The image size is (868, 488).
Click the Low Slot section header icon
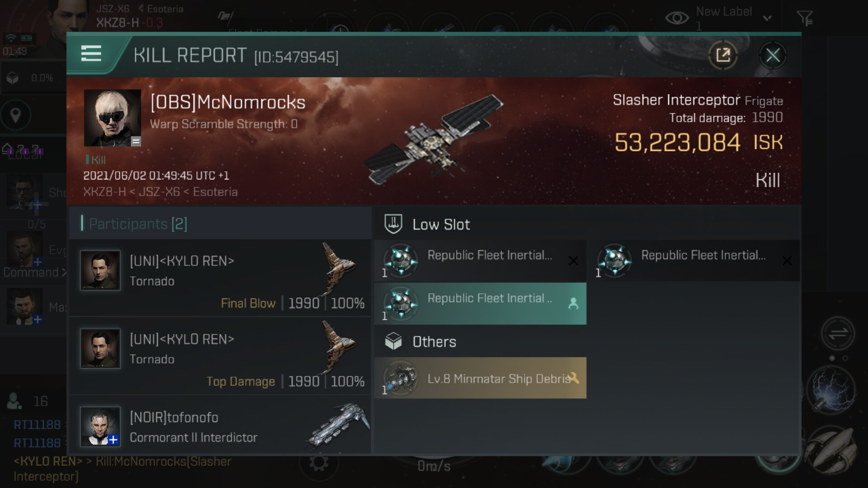point(393,224)
